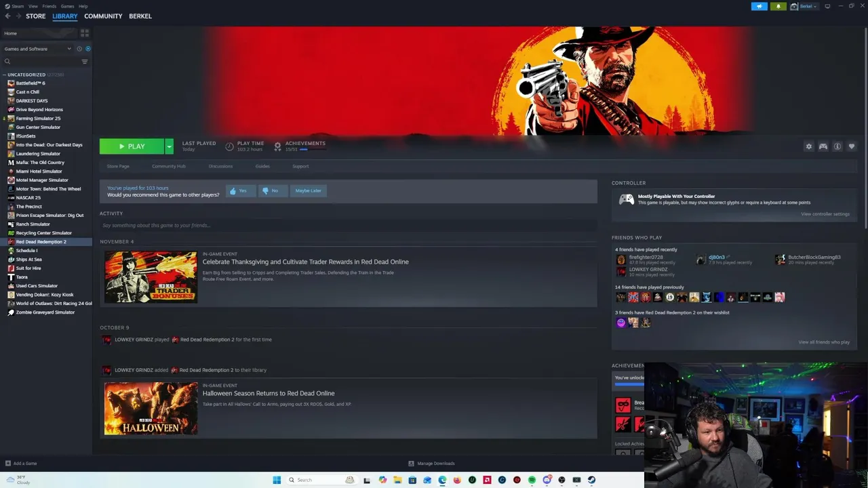This screenshot has height=488, width=868.
Task: Choose Maybe Later for the recommendation
Action: (309, 190)
